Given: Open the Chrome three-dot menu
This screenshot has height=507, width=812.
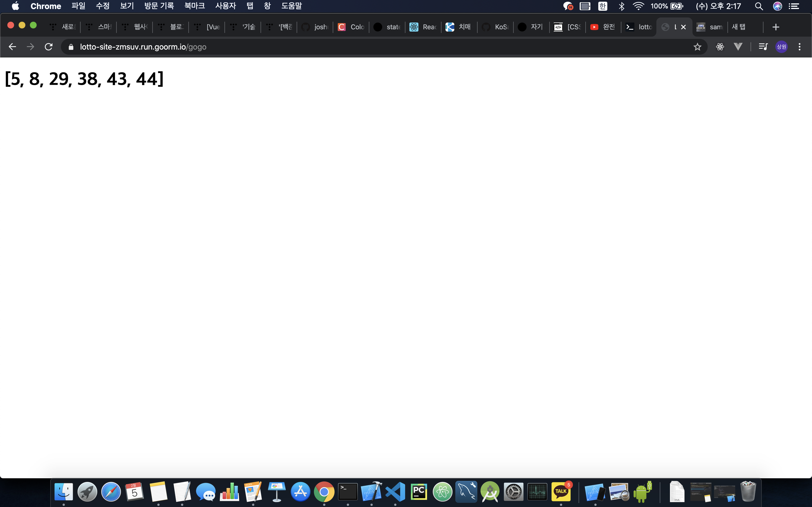Looking at the screenshot, I should pos(800,46).
